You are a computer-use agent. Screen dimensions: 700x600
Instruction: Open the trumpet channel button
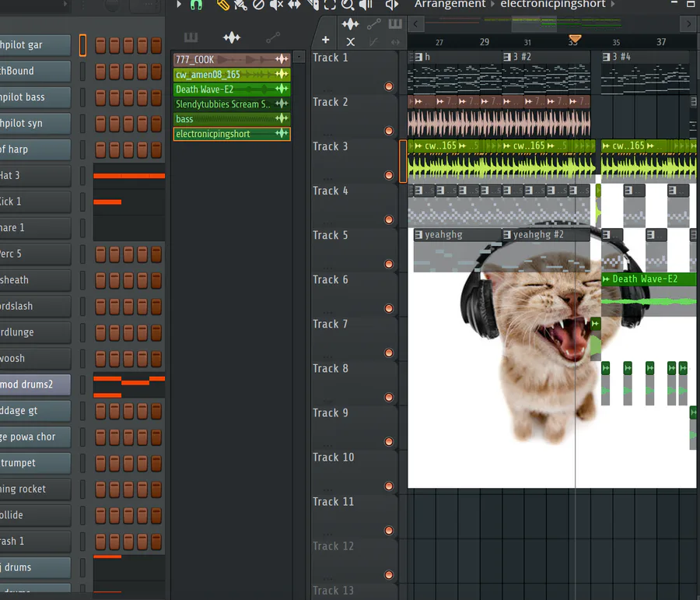point(35,463)
